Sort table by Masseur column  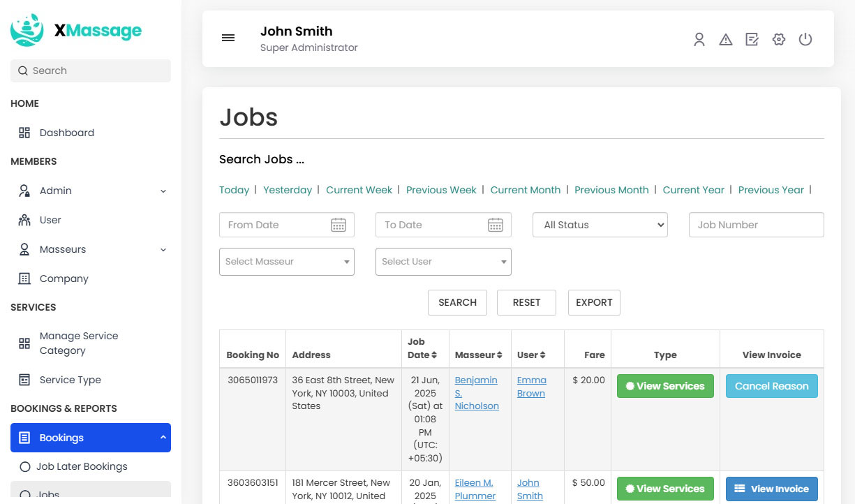click(x=478, y=355)
